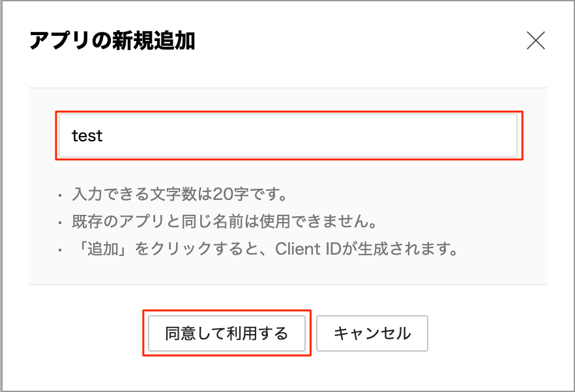Click the words "Client ID" in the notes
The width and height of the screenshot is (575, 392).
306,249
